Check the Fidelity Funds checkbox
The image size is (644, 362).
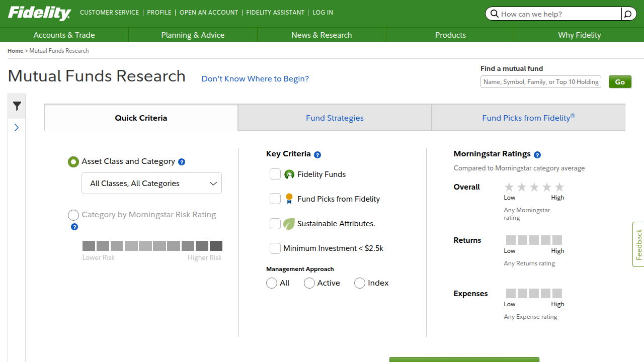(275, 174)
